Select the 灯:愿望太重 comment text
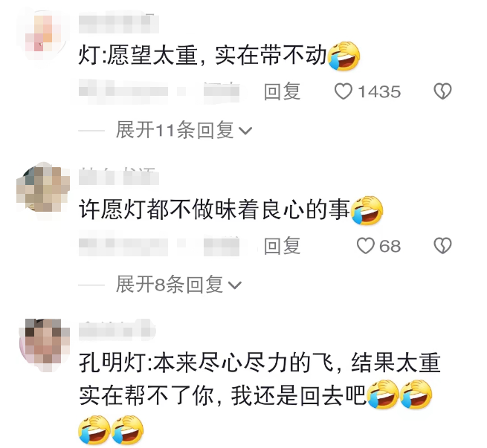The width and height of the screenshot is (487, 448). 219,56
